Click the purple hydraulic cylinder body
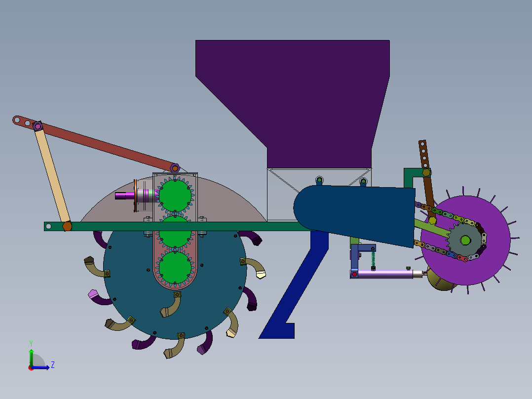The image size is (532, 399). 390,275
